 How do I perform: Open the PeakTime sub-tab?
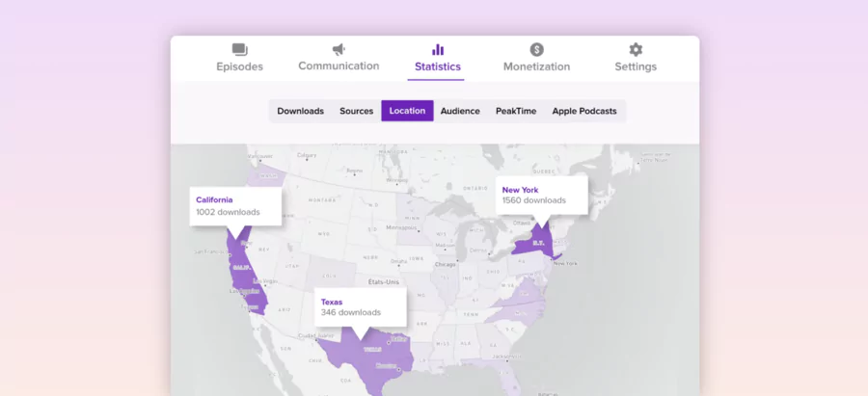click(516, 111)
